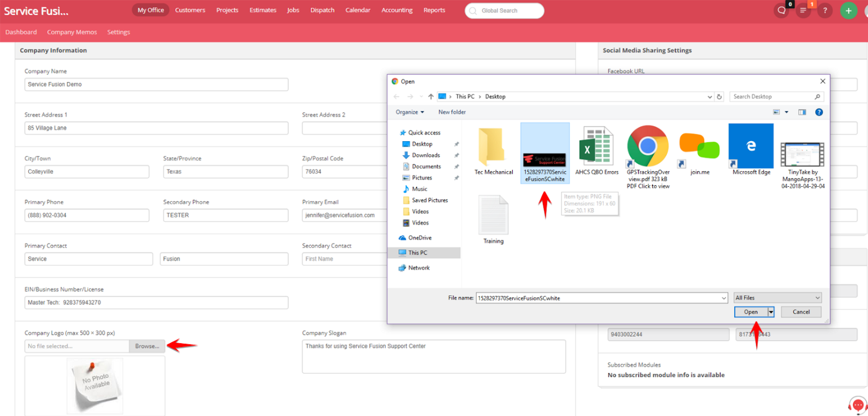Screen dimensions: 868x416
Task: Open the task list icon in header
Action: click(803, 10)
